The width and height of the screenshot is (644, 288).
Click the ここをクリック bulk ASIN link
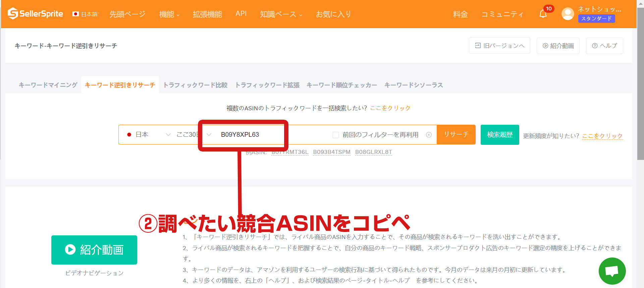(x=390, y=108)
